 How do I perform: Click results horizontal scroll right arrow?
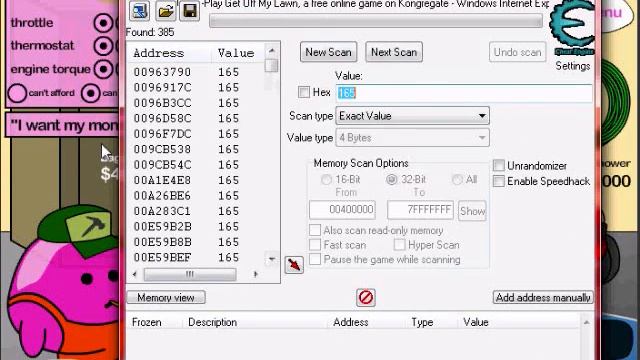point(256,274)
